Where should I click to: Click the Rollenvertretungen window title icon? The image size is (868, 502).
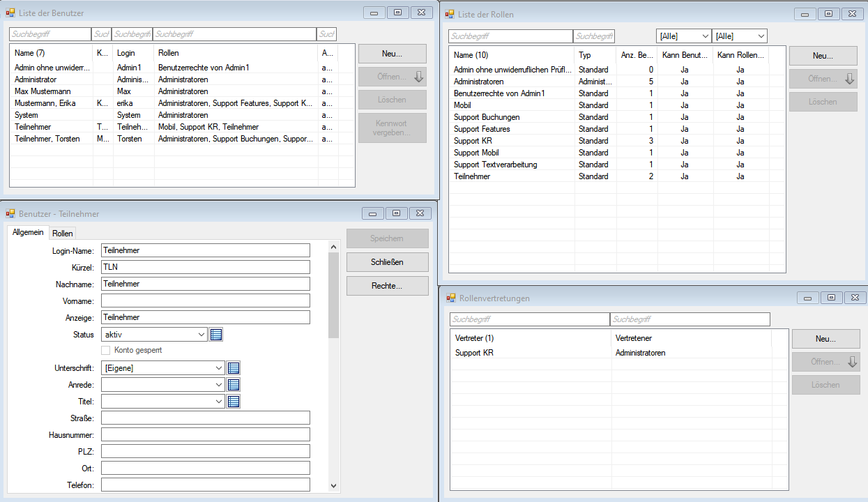tap(450, 298)
